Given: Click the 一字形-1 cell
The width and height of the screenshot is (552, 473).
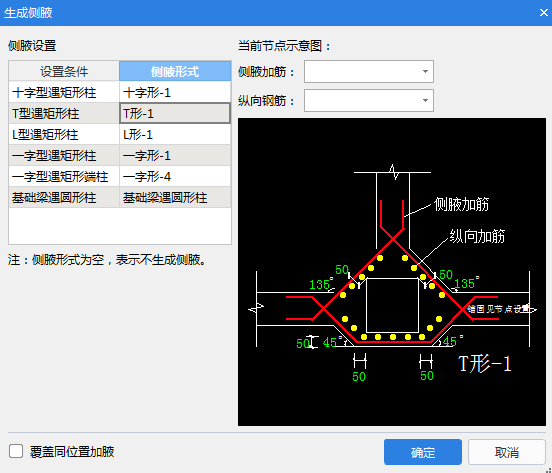Looking at the screenshot, I should [x=175, y=155].
